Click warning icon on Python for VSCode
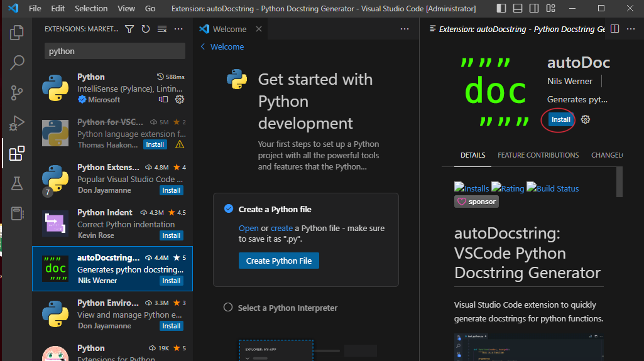 [180, 144]
